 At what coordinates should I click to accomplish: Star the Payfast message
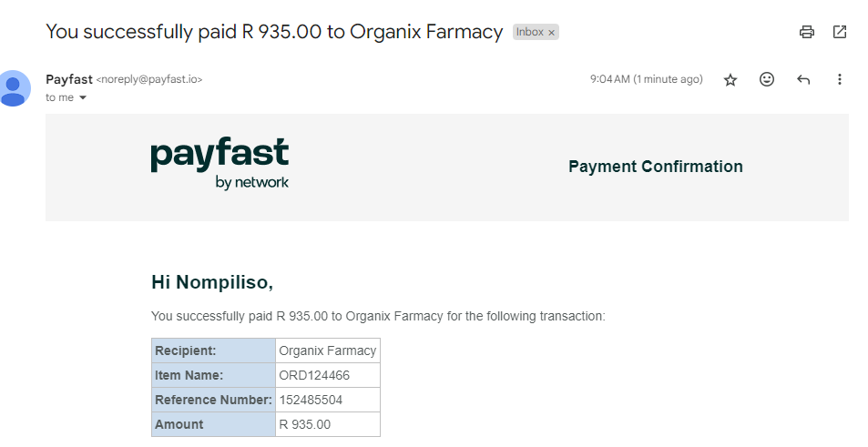730,80
